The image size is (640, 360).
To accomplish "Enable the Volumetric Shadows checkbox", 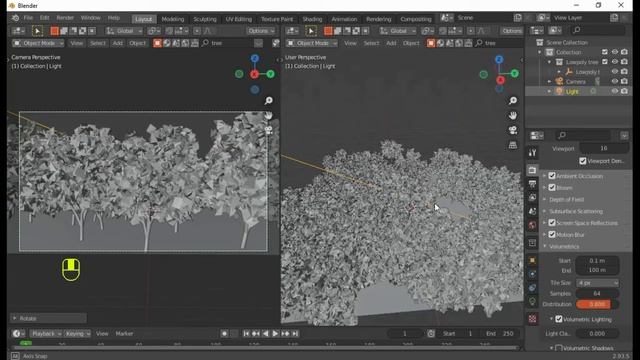I will click(x=559, y=348).
